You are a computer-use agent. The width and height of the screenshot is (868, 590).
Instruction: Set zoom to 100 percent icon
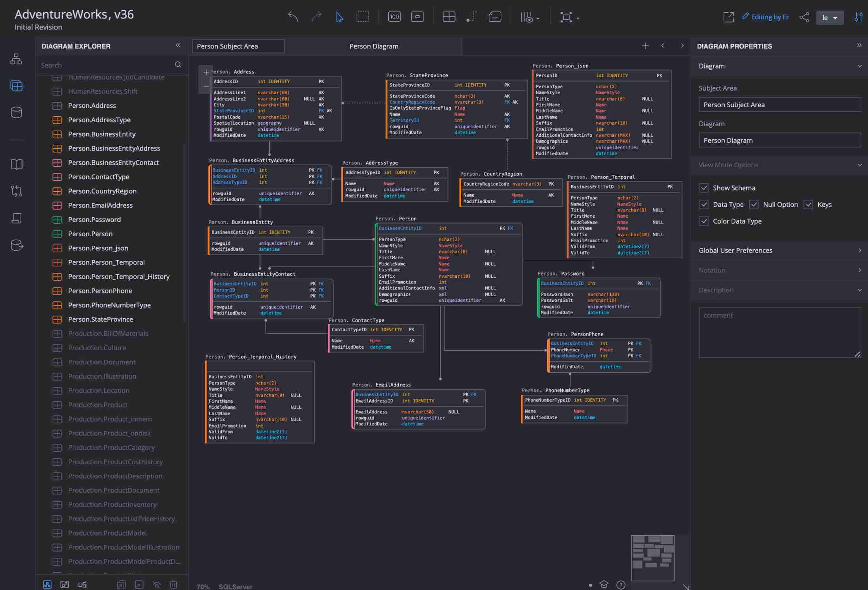[x=394, y=17]
